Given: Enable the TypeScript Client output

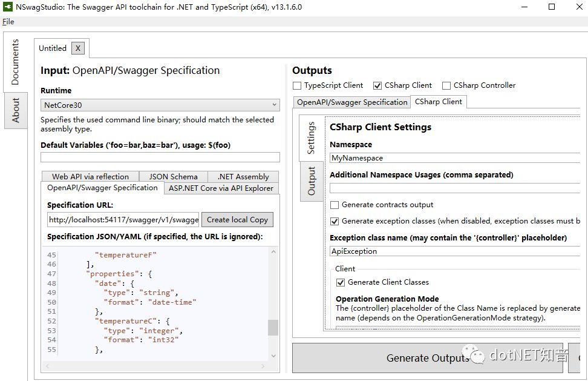Looking at the screenshot, I should pyautogui.click(x=296, y=85).
